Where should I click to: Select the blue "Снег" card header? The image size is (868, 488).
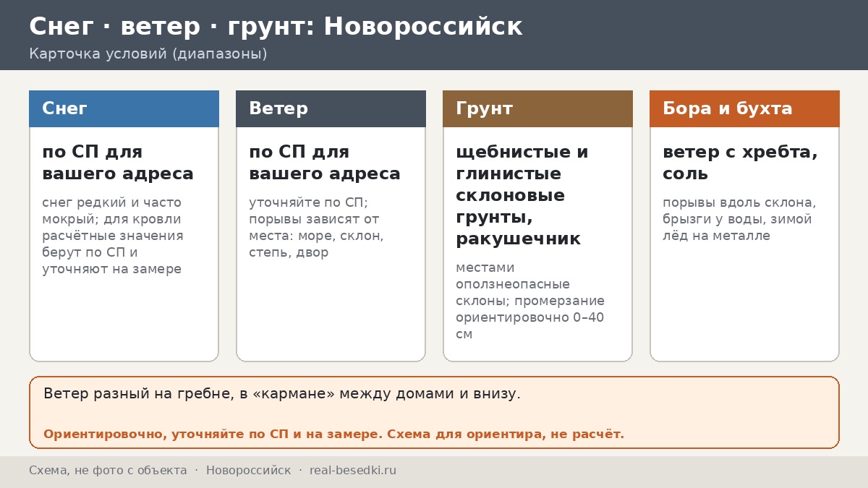click(x=124, y=108)
